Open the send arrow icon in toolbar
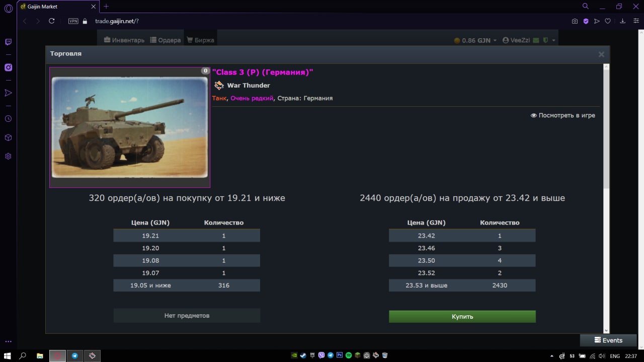Screen dimensions: 644x362 click(x=597, y=21)
